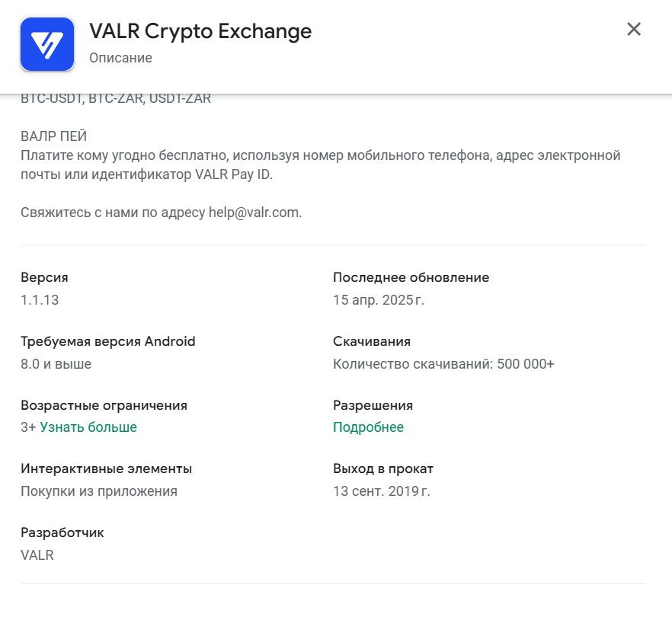The height and width of the screenshot is (620, 672).
Task: Click the BTC-USDT, BTC-ZAR trading pairs line
Action: pyautogui.click(x=116, y=99)
